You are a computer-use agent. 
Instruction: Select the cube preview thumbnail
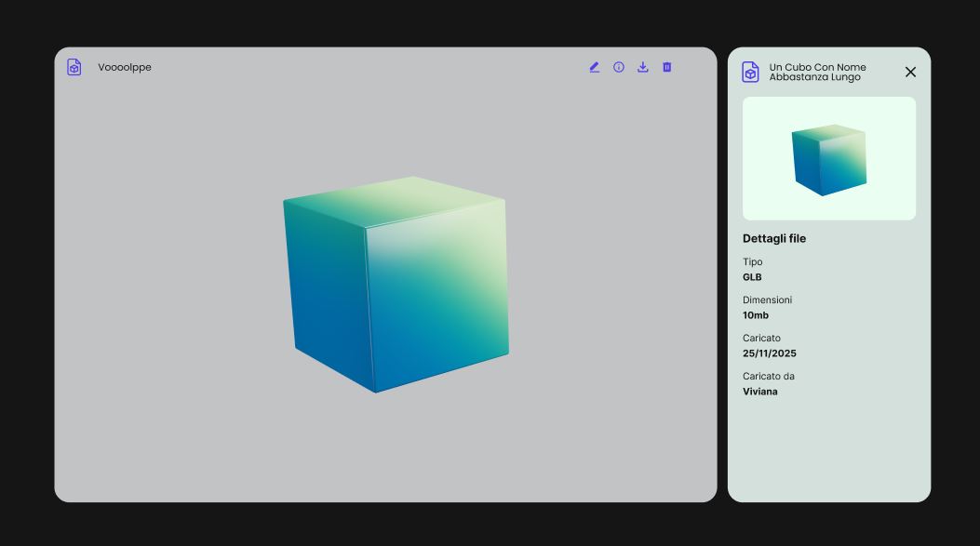[828, 158]
